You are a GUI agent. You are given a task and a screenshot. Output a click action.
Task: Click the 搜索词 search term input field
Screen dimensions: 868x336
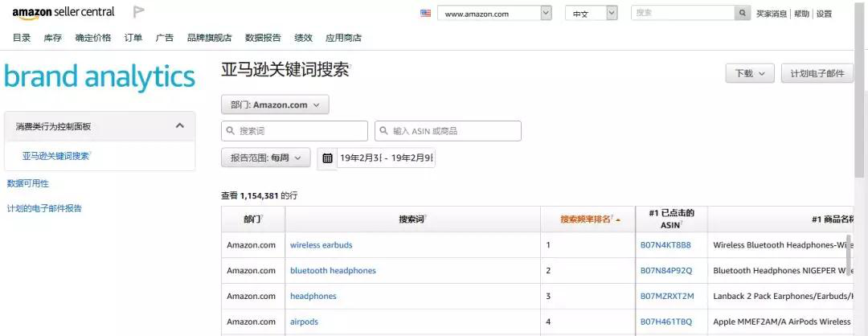294,131
